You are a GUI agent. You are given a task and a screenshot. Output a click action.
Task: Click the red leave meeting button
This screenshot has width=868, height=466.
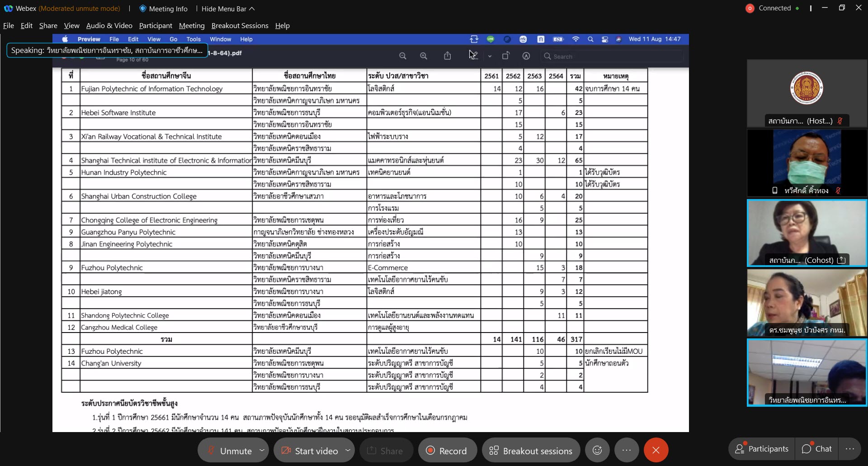pyautogui.click(x=656, y=450)
